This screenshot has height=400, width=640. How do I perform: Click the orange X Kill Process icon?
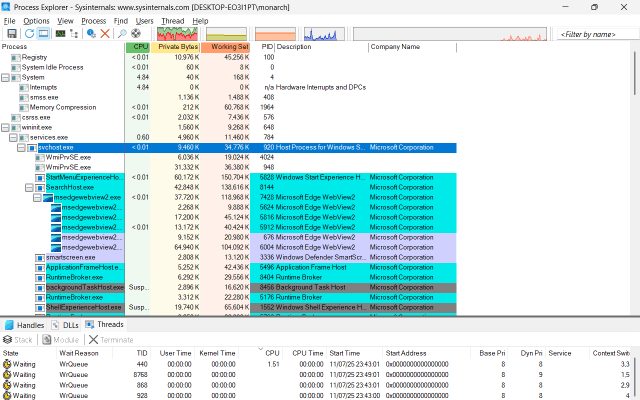[x=105, y=33]
